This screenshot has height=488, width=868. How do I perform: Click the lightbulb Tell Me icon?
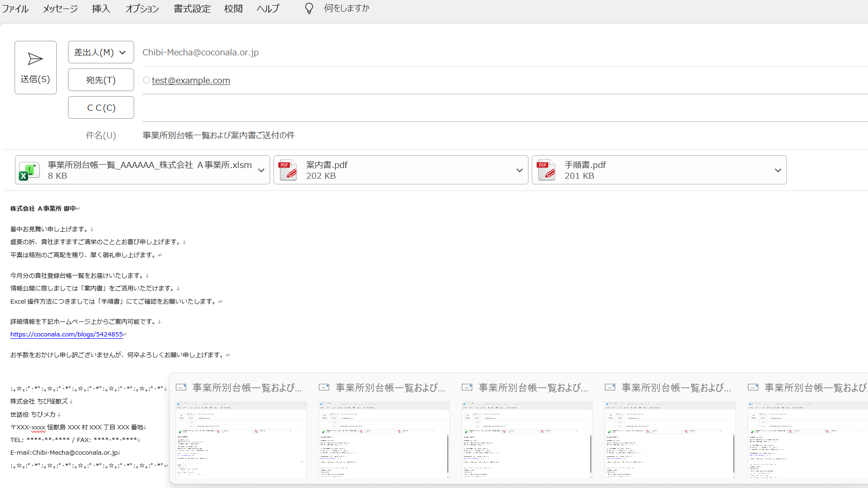tap(309, 8)
